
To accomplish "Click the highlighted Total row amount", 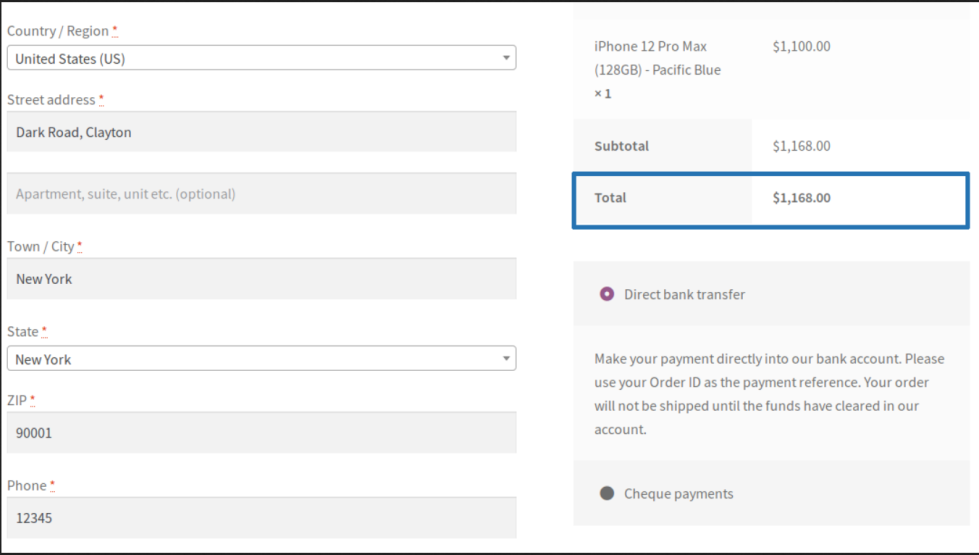I will (801, 198).
